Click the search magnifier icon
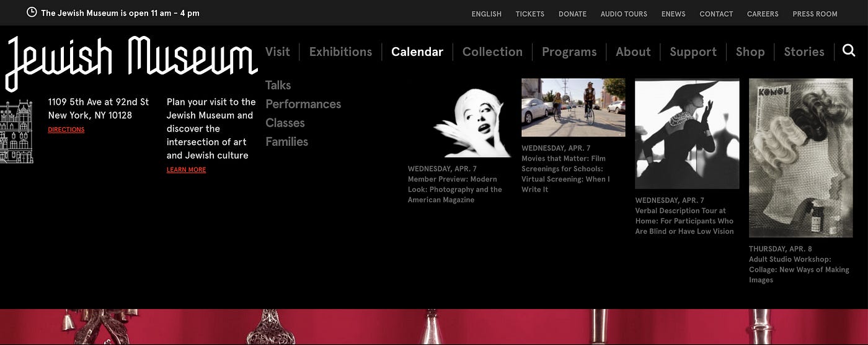Image resolution: width=868 pixels, height=345 pixels. point(849,50)
